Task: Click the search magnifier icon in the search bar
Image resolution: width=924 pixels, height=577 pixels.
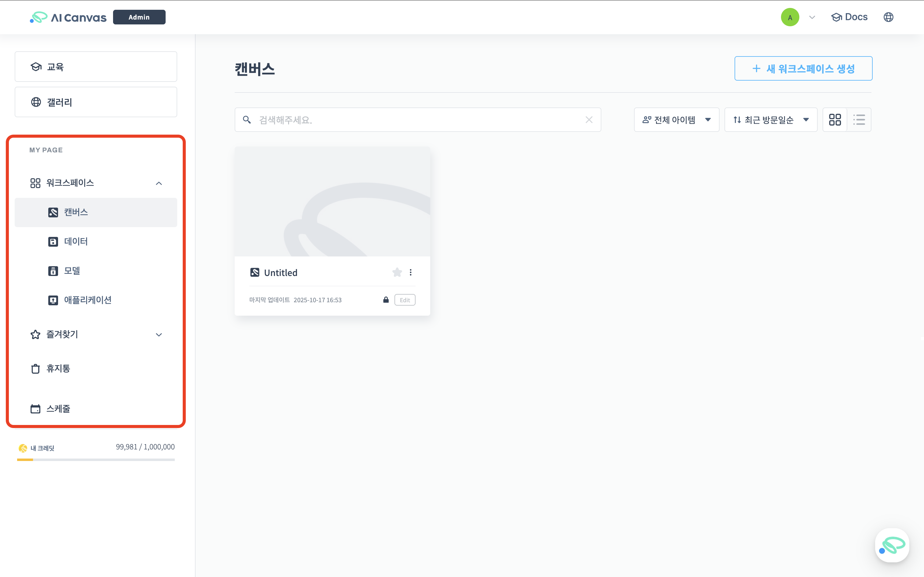Action: 247,119
